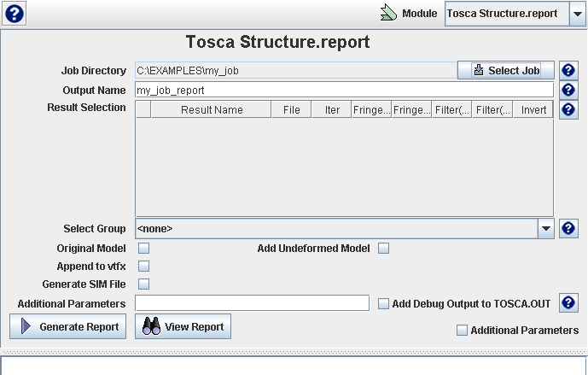Open help for Output Name field
Image resolution: width=588 pixels, height=375 pixels.
click(568, 90)
